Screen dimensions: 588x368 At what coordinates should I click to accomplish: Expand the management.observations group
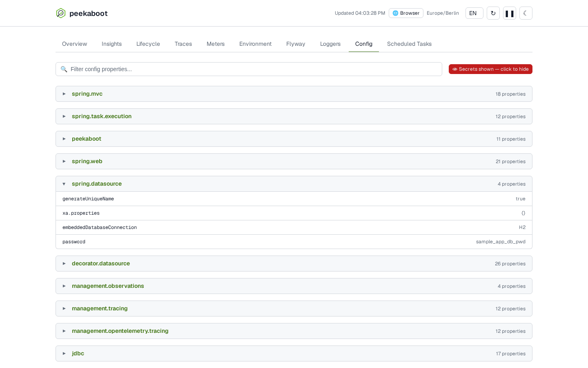coord(294,286)
